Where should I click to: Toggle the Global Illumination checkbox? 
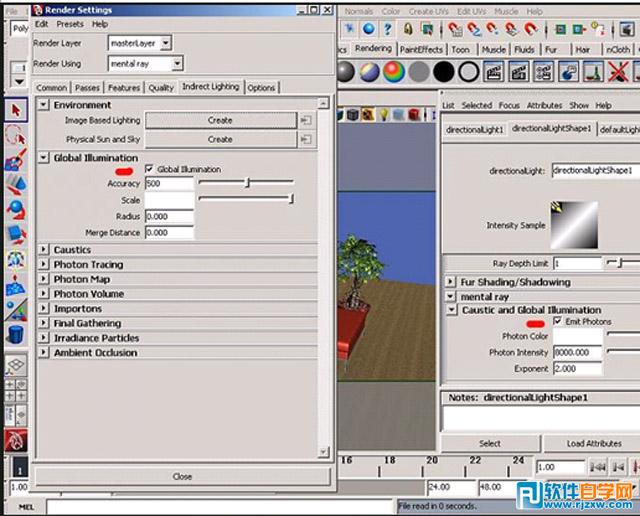tap(149, 169)
